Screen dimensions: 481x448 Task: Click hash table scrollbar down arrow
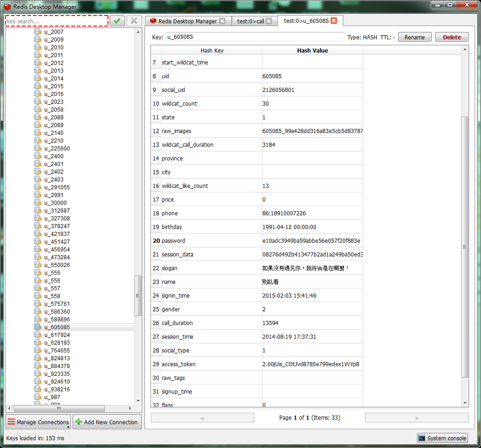[465, 403]
